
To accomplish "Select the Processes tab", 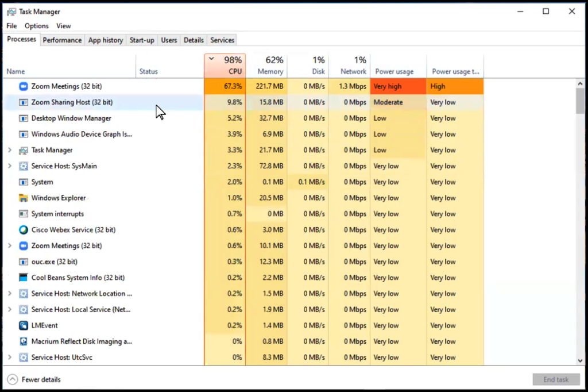I will [21, 40].
